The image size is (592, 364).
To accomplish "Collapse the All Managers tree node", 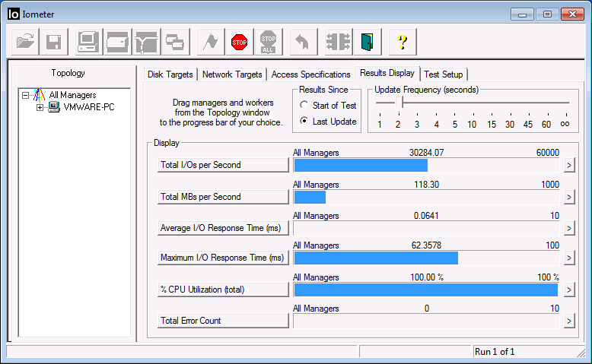I will 26,95.
